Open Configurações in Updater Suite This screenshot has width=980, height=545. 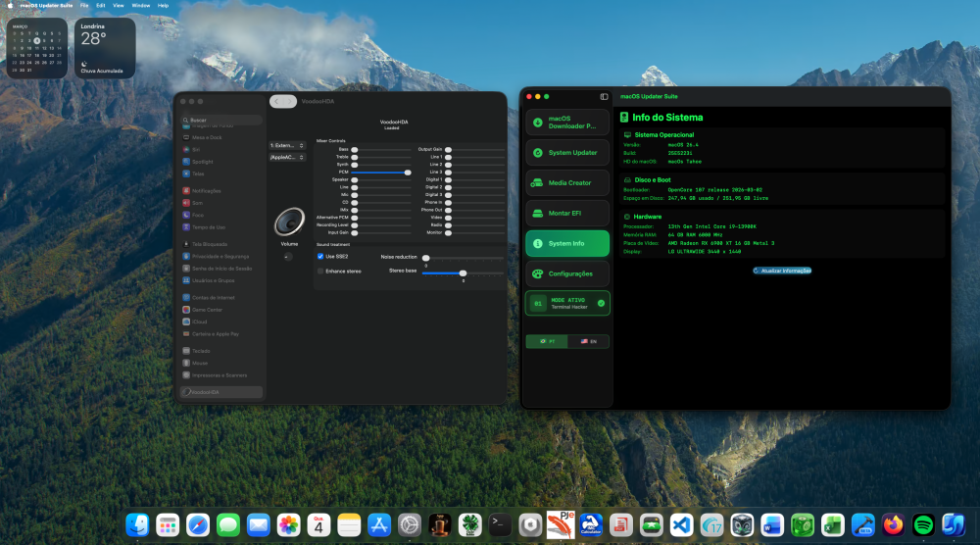coord(567,273)
